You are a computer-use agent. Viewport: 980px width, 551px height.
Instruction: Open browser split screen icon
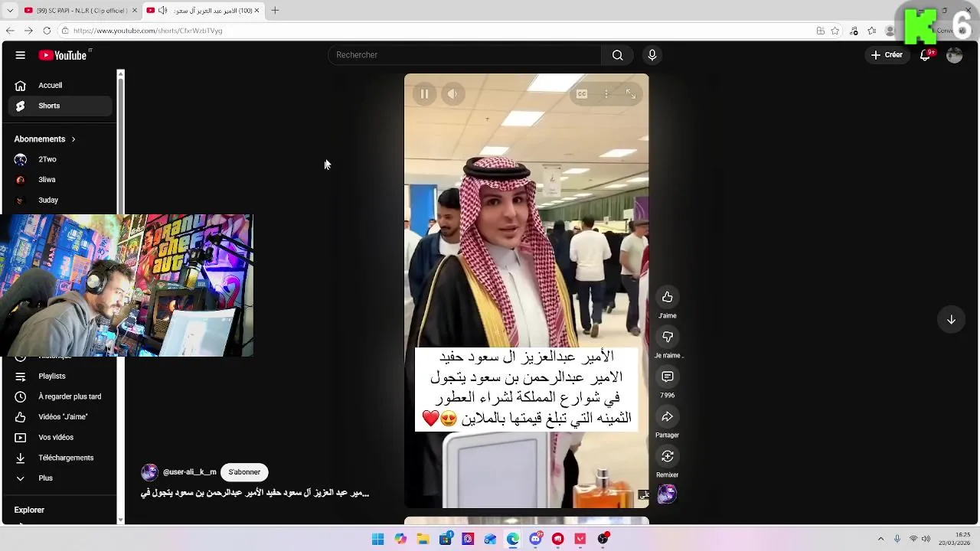click(x=820, y=31)
